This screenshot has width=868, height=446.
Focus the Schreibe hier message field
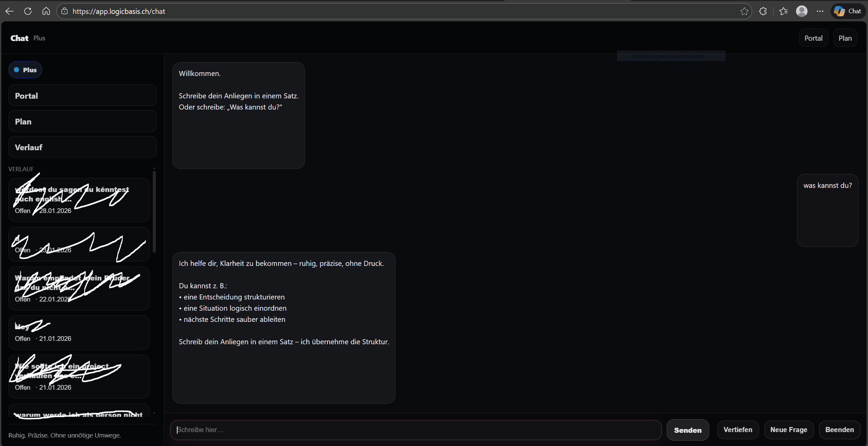pos(415,430)
